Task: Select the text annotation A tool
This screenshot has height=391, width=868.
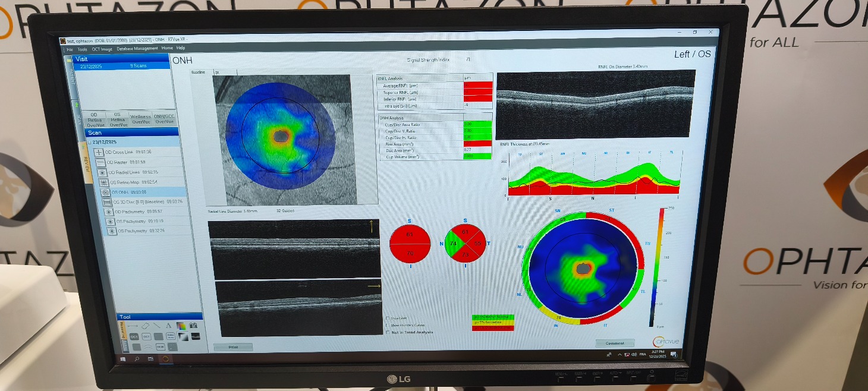Action: click(168, 325)
